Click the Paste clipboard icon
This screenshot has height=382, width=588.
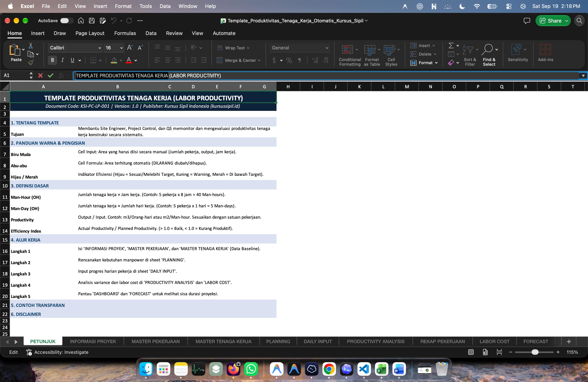tap(14, 50)
